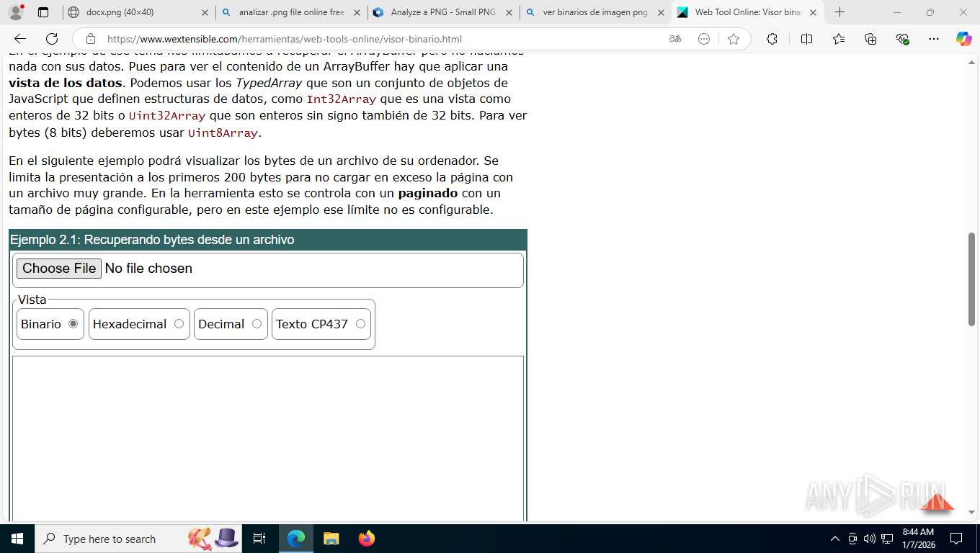Open the network tray icon
This screenshot has height=553, width=980.
[887, 539]
